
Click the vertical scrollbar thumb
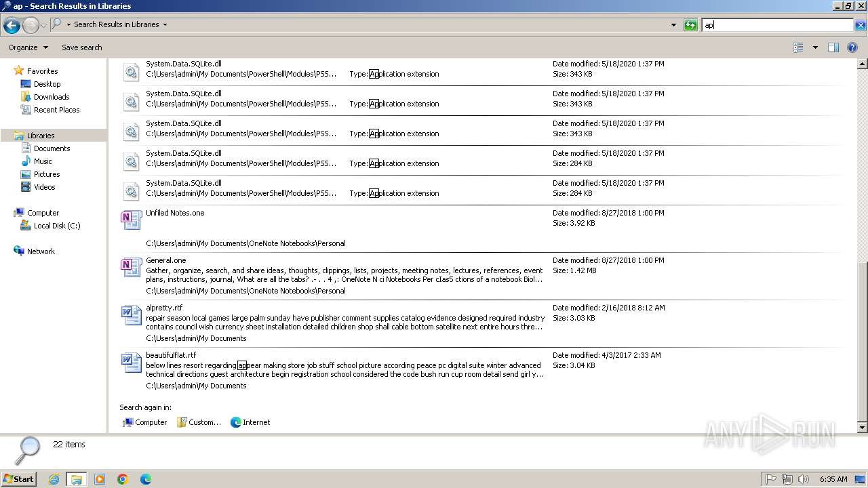click(x=863, y=342)
